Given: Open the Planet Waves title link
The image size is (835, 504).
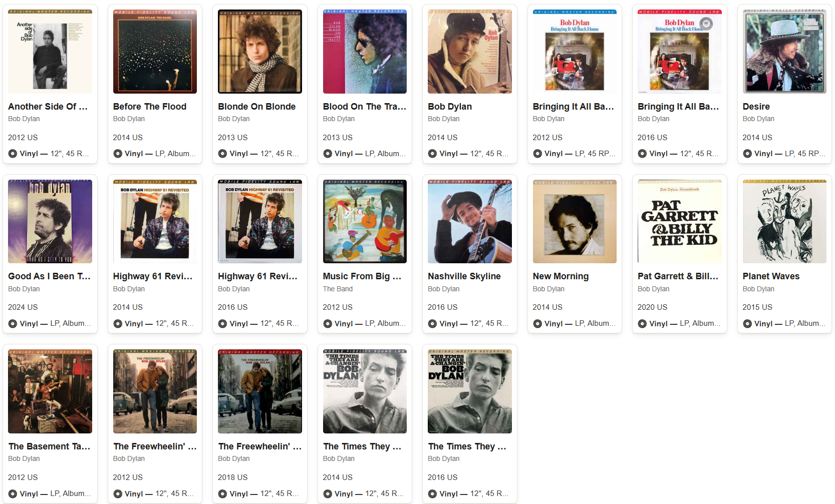Looking at the screenshot, I should click(771, 276).
